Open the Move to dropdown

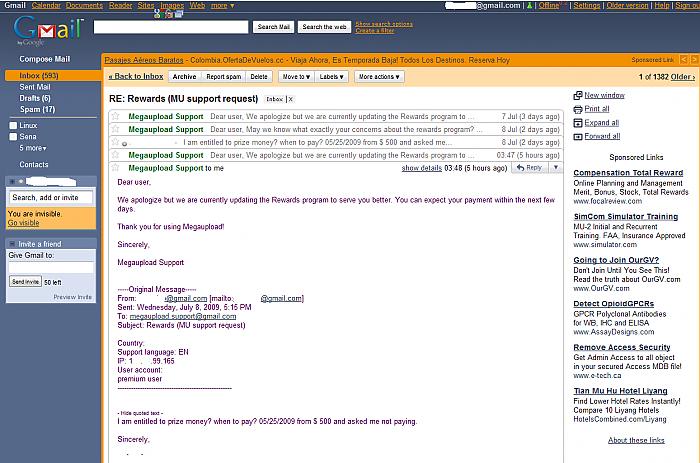click(296, 76)
